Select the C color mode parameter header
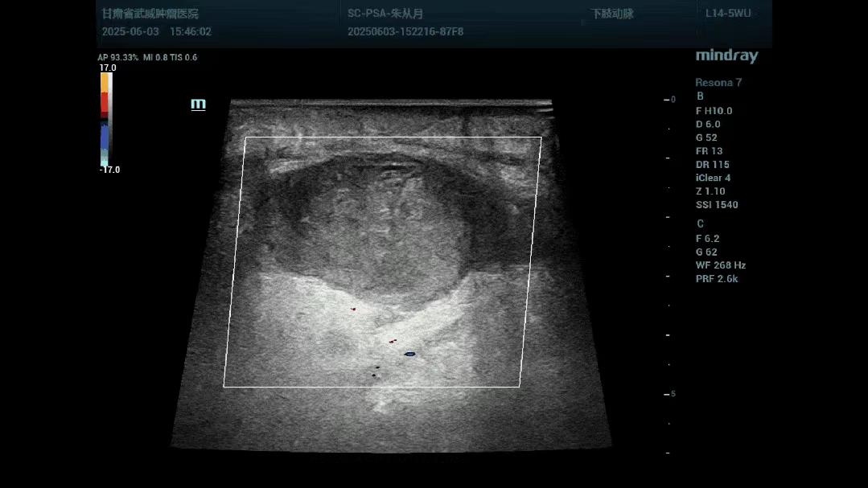The width and height of the screenshot is (868, 488). click(x=700, y=224)
